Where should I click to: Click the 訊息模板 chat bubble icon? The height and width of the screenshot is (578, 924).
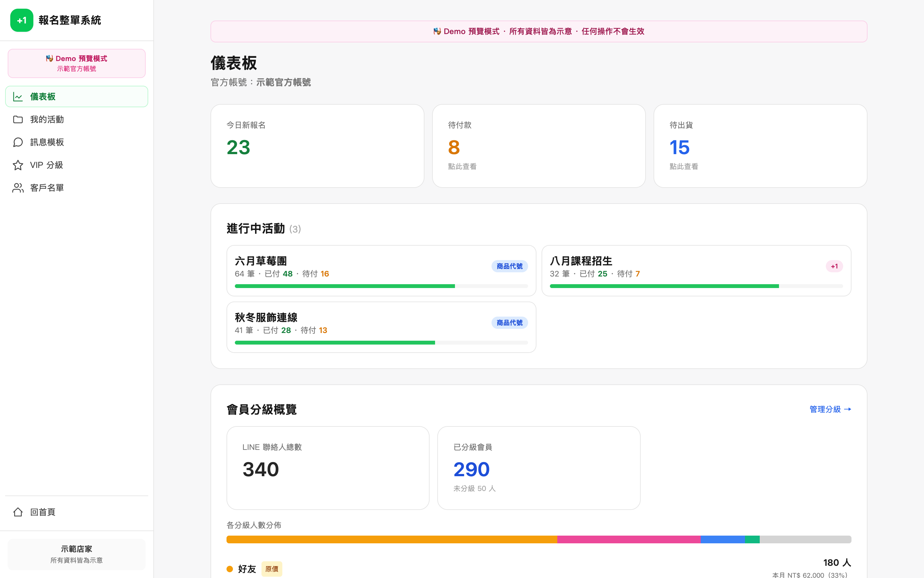click(18, 142)
